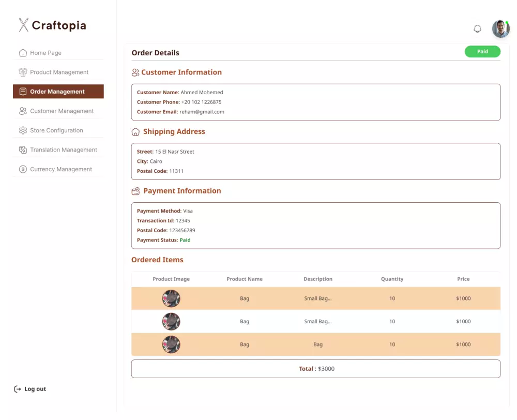Open the user profile avatar
This screenshot has width=517, height=420.
pos(500,29)
